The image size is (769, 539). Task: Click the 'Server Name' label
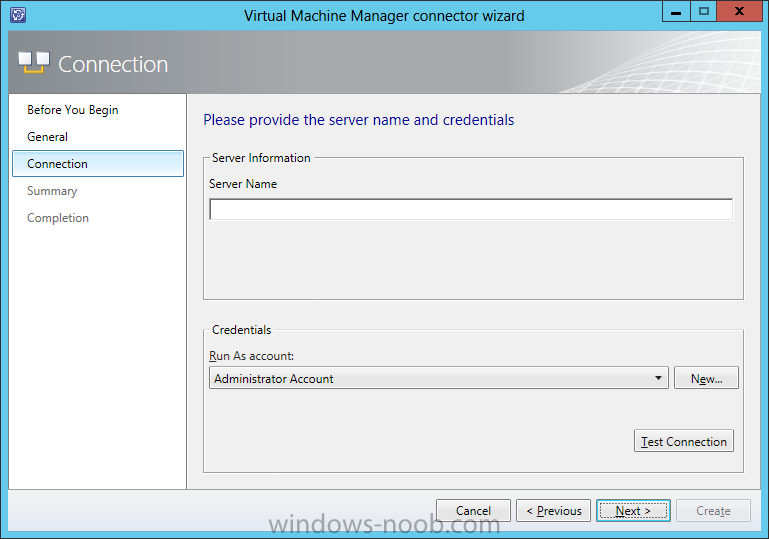243,184
